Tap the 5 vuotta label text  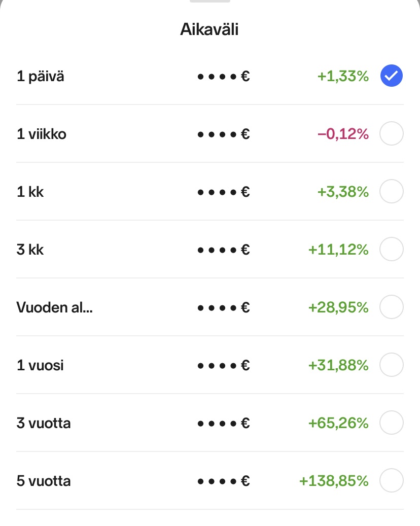(44, 481)
